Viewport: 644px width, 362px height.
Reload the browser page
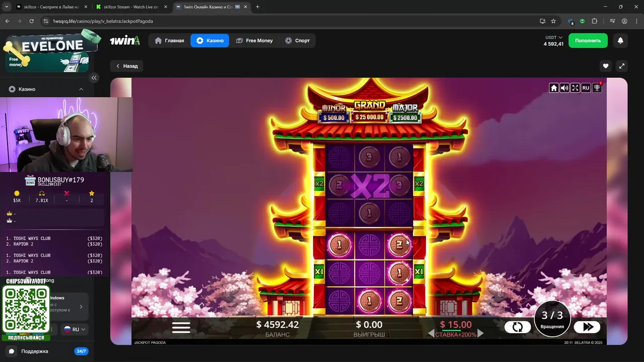click(31, 21)
